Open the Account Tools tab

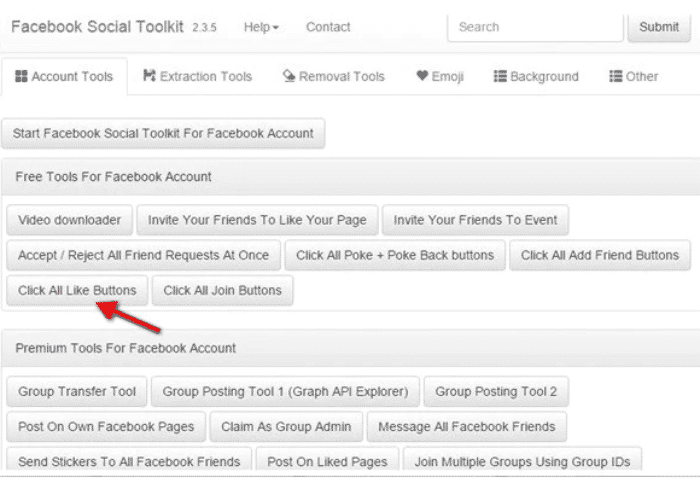pos(64,76)
